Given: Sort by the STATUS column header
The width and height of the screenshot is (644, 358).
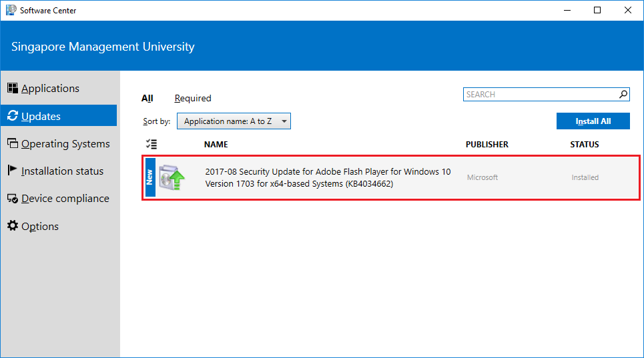Looking at the screenshot, I should 585,145.
